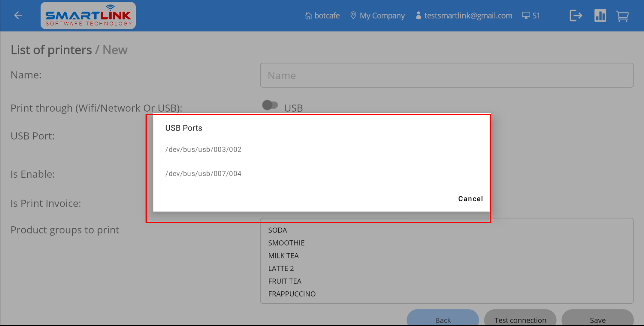644x326 pixels.
Task: Select SODA product group
Action: point(278,230)
